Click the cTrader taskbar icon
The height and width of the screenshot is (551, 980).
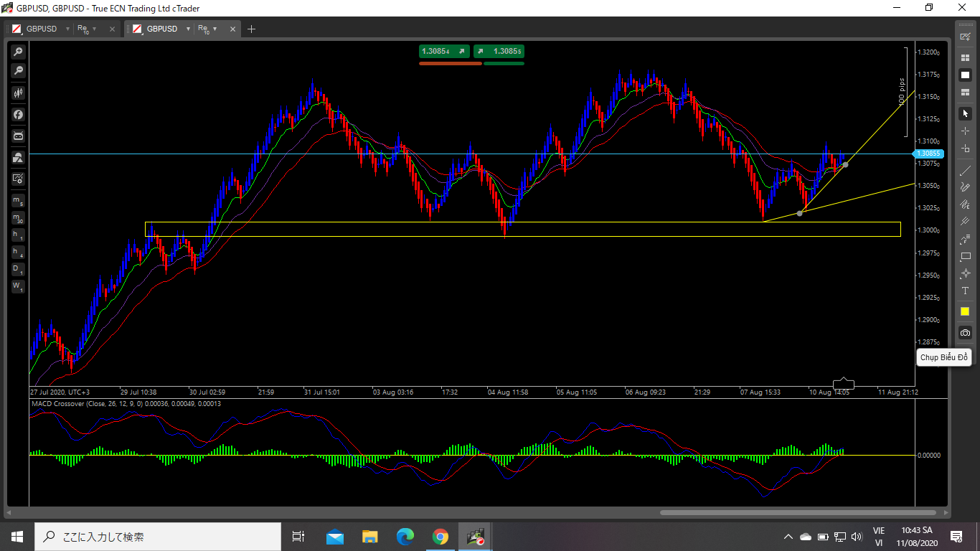click(x=475, y=537)
